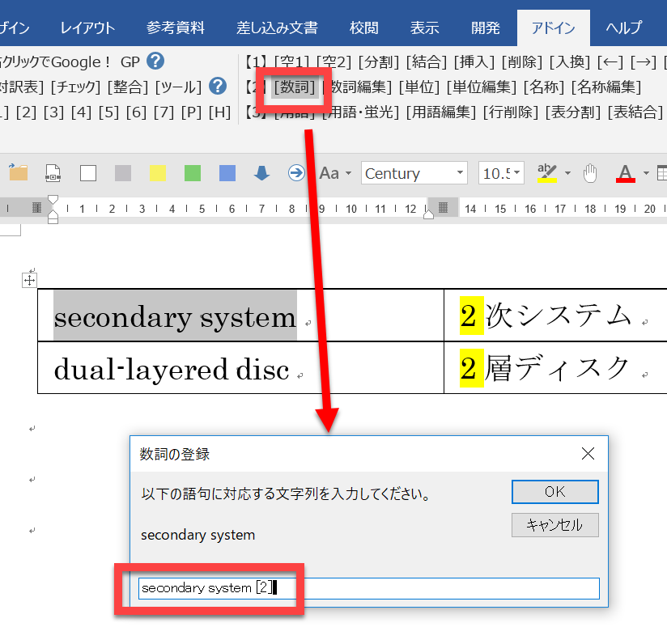Click the print preview page icon
Screen dimensions: 667x644
point(53,172)
